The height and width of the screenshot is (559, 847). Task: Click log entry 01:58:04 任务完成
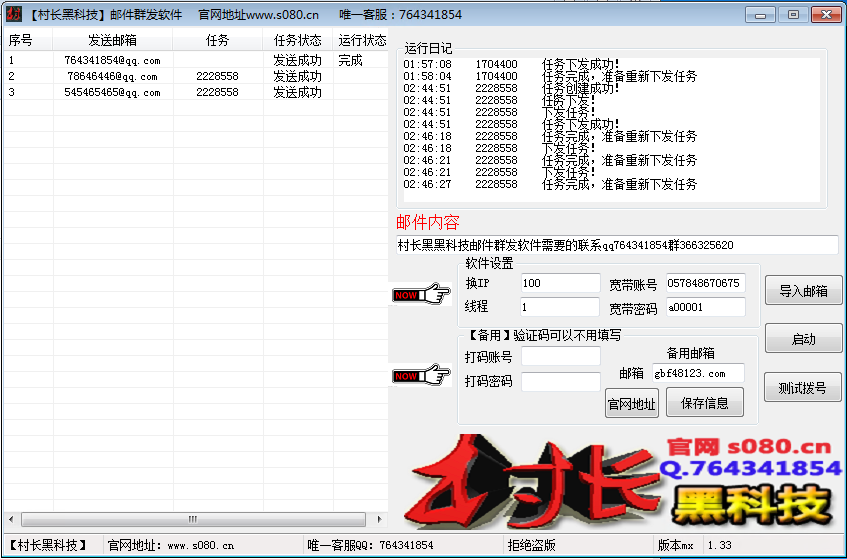tap(550, 76)
